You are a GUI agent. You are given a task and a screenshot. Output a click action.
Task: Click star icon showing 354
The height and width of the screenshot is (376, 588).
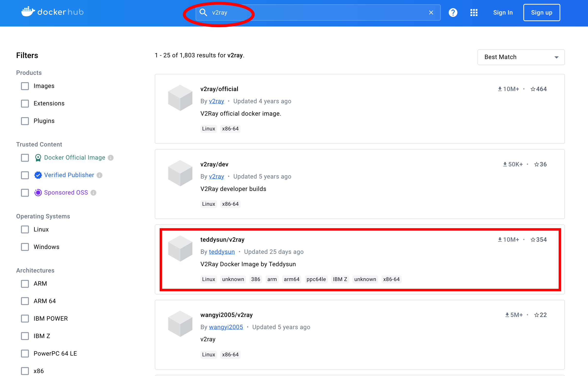pos(533,240)
